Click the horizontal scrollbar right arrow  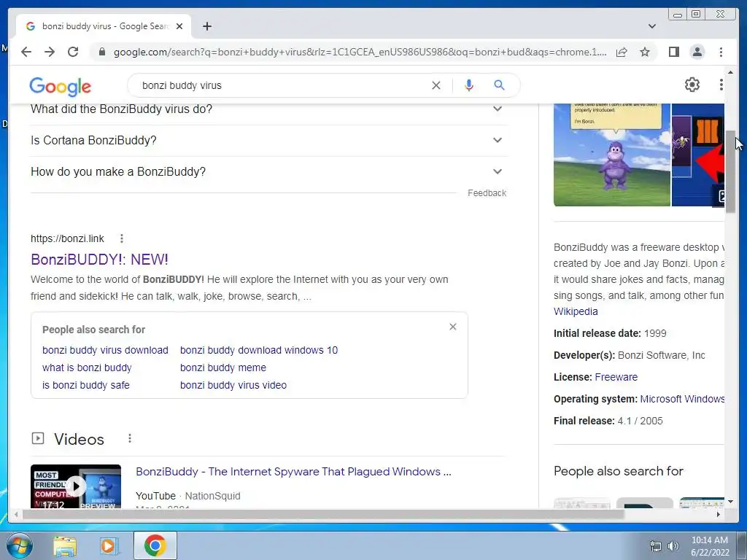pos(719,514)
